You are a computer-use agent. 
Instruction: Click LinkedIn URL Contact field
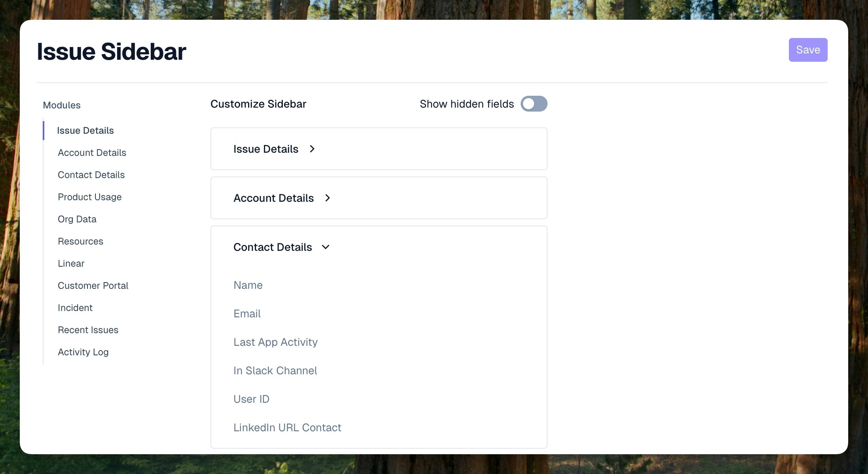point(287,428)
